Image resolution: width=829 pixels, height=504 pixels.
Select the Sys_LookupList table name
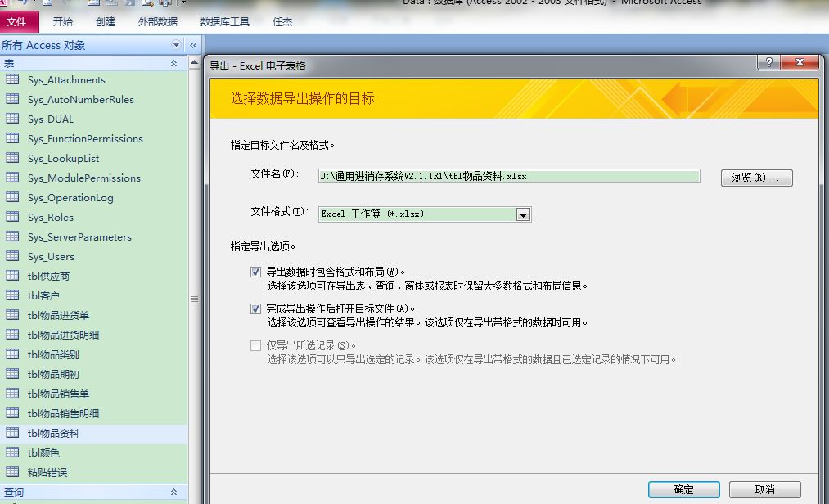click(64, 158)
